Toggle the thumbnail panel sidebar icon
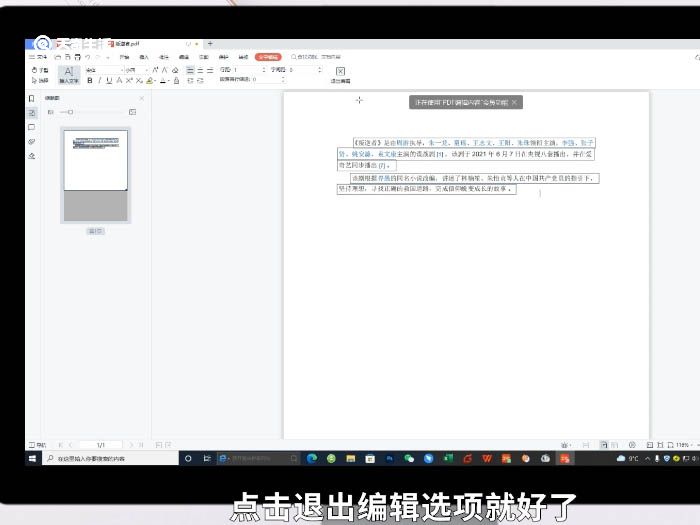The image size is (700, 525). (x=32, y=113)
